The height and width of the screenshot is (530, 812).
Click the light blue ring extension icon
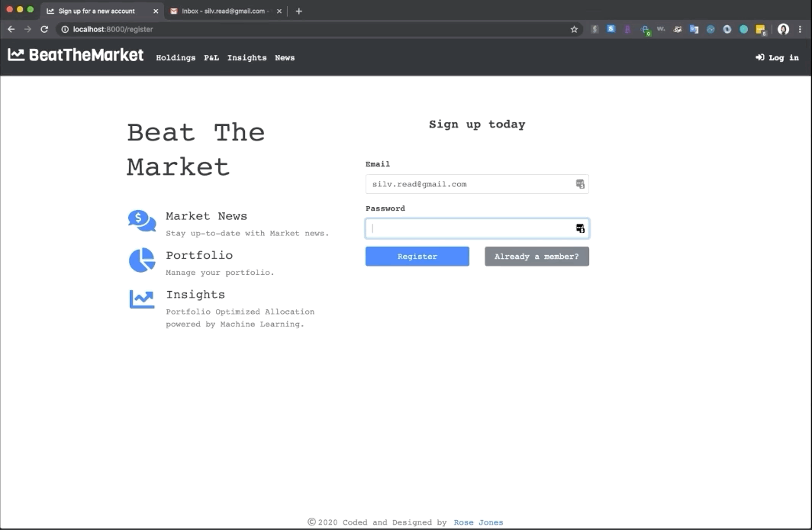pyautogui.click(x=727, y=30)
